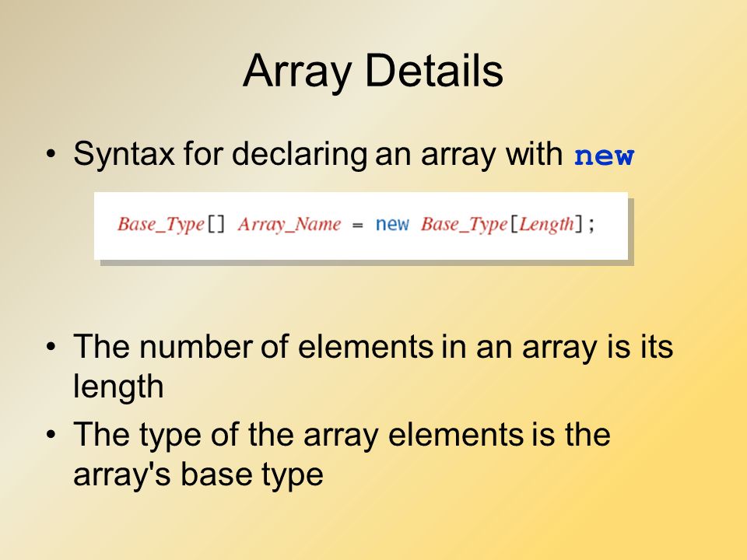The height and width of the screenshot is (560, 747).
Task: Click the "[Length];" text in the syntax box
Action: click(552, 224)
